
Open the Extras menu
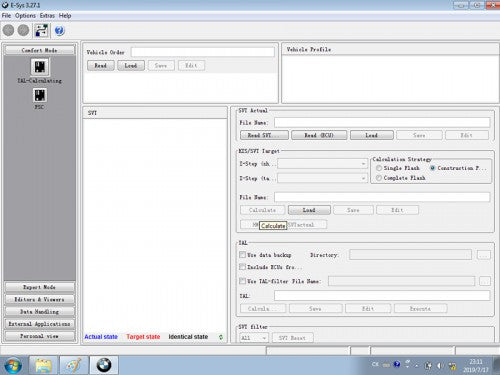(x=47, y=16)
